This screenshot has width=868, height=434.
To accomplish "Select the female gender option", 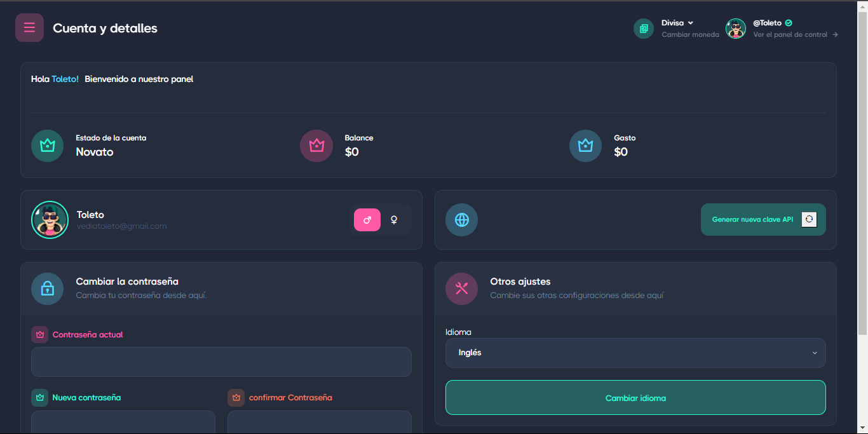I will 394,220.
